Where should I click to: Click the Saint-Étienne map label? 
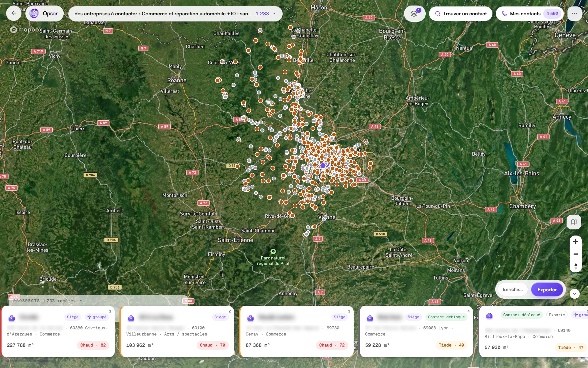[x=236, y=240]
